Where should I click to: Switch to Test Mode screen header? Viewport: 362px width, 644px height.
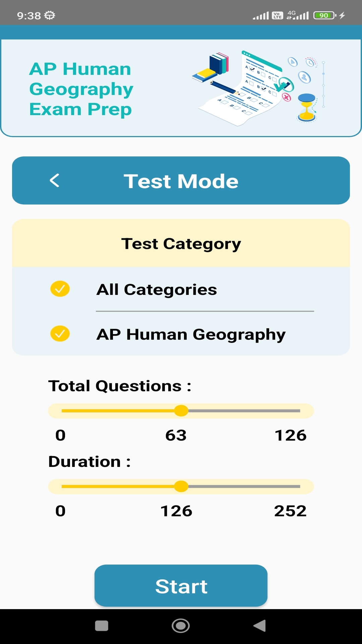click(181, 180)
